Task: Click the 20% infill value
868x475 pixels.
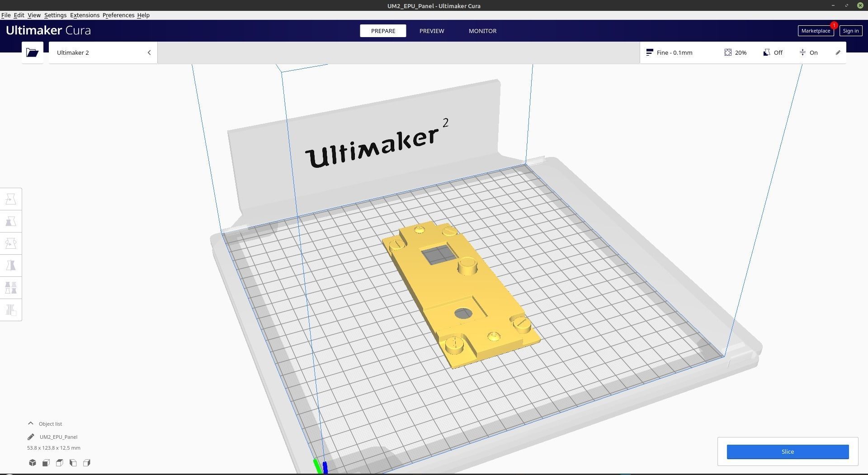Action: (x=741, y=52)
